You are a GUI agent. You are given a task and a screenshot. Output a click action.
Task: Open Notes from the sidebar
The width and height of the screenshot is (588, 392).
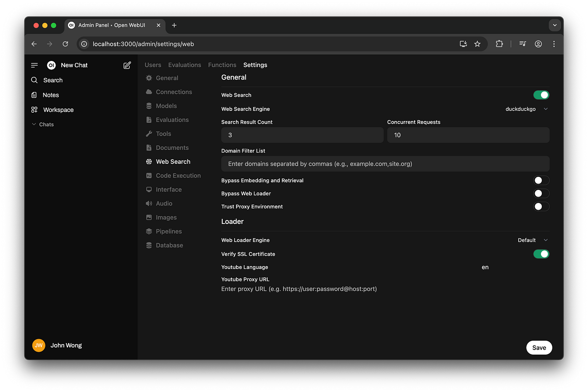pos(50,95)
